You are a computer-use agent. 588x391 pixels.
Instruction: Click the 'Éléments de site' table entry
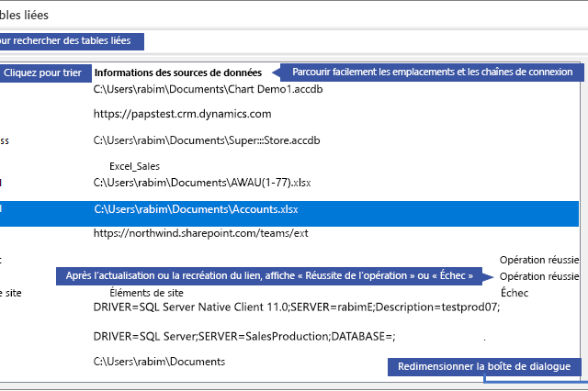147,293
